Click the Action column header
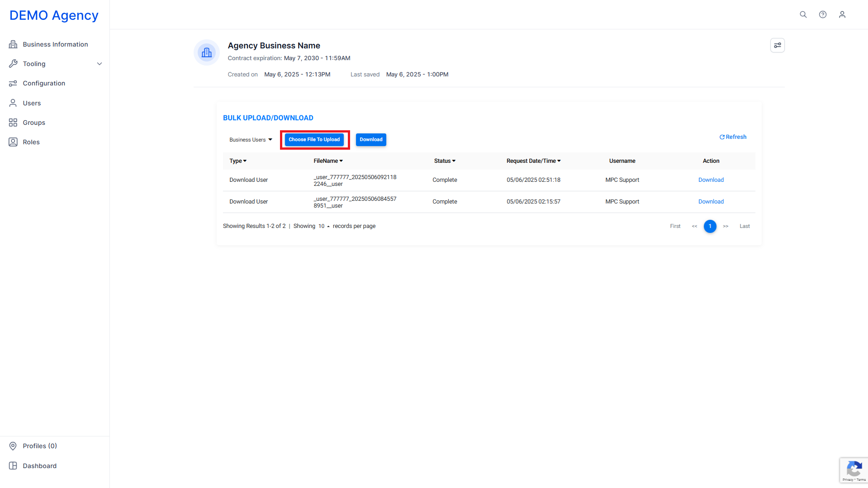 pyautogui.click(x=711, y=161)
